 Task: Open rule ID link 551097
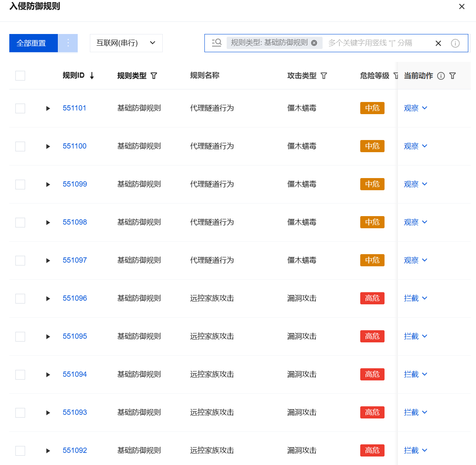click(x=74, y=260)
